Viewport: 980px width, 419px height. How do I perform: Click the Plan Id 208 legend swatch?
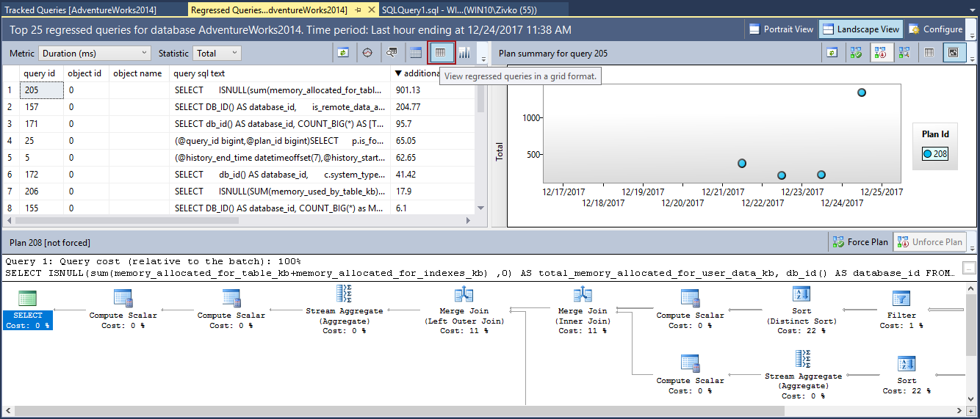927,154
